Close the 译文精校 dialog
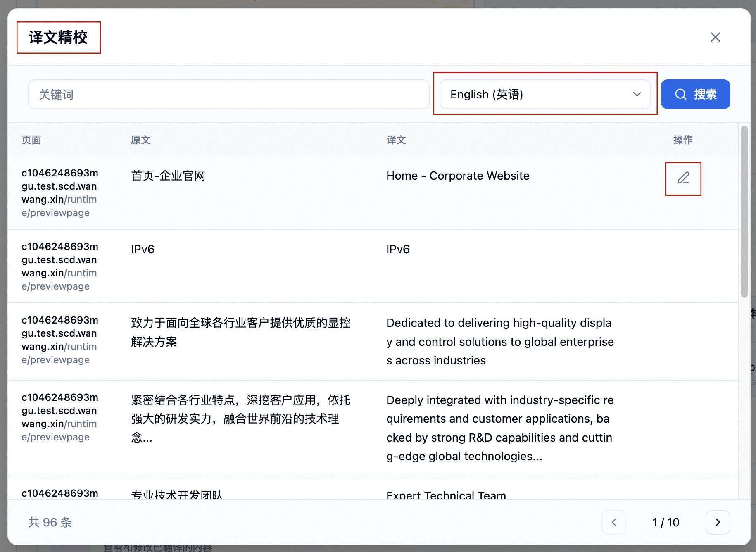Image resolution: width=756 pixels, height=552 pixels. (x=715, y=37)
